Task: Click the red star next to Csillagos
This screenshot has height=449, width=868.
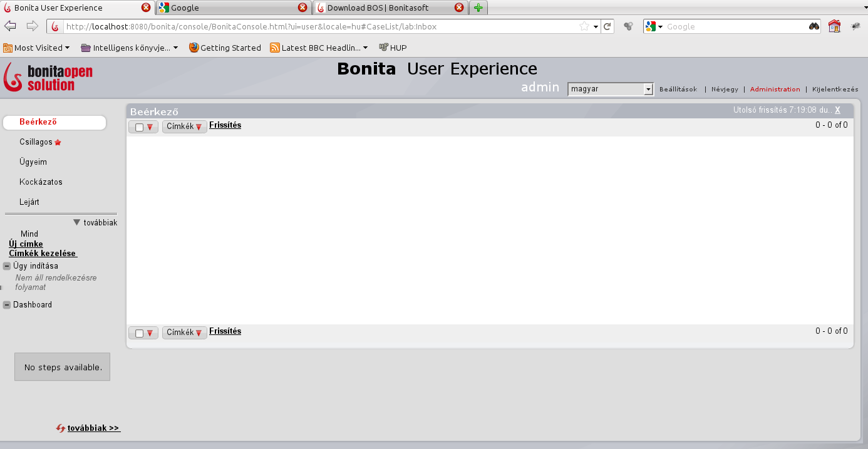Action: pyautogui.click(x=58, y=142)
